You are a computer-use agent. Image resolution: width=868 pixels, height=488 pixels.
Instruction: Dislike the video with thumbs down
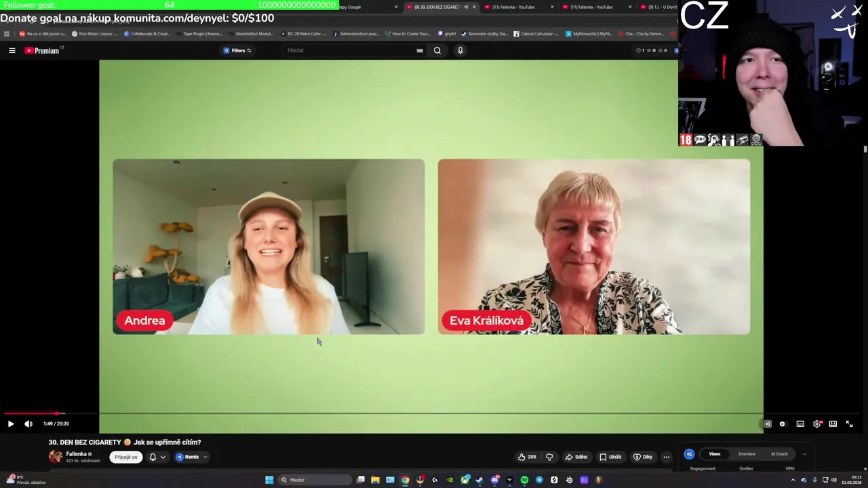pyautogui.click(x=549, y=457)
